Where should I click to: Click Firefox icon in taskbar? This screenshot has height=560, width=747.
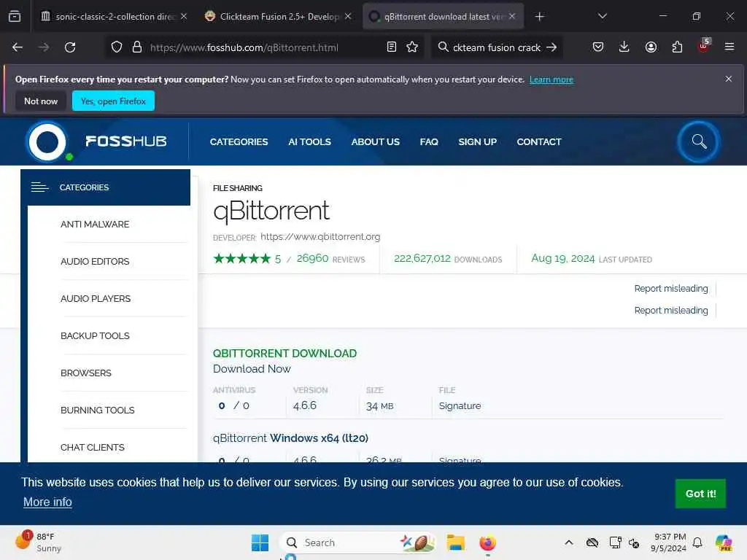tap(487, 542)
